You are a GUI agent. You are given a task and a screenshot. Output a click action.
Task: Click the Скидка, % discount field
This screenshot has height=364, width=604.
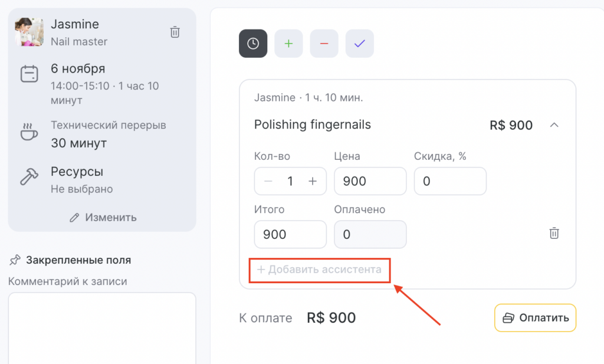click(x=450, y=181)
